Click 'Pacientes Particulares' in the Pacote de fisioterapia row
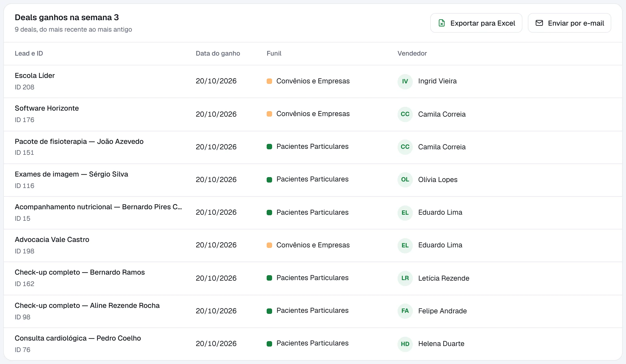This screenshot has width=626, height=364. 312,146
